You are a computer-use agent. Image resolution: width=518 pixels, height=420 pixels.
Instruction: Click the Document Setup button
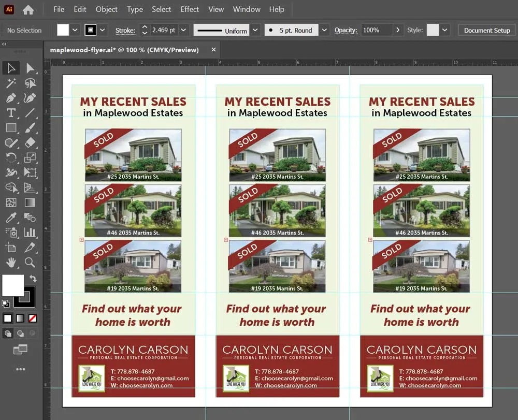pyautogui.click(x=486, y=30)
